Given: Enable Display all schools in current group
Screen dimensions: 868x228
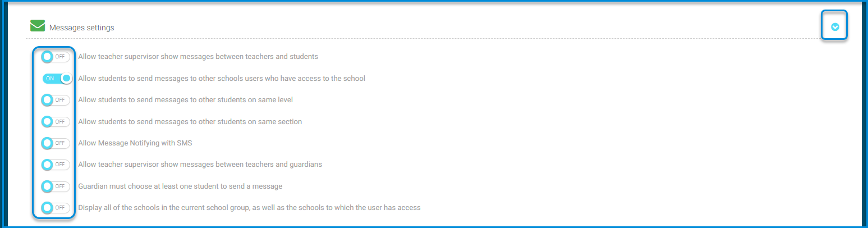Looking at the screenshot, I should pyautogui.click(x=56, y=208).
